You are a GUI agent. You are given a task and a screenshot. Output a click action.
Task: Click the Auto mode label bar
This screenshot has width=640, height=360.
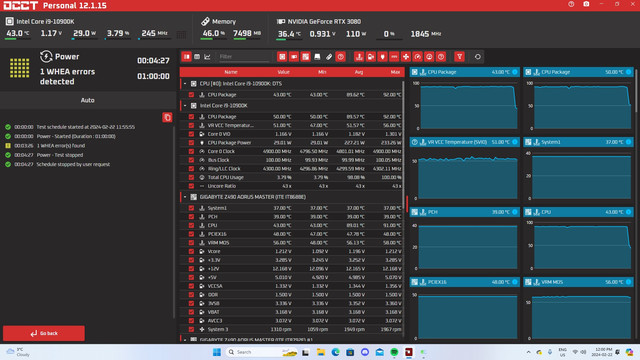tap(87, 100)
